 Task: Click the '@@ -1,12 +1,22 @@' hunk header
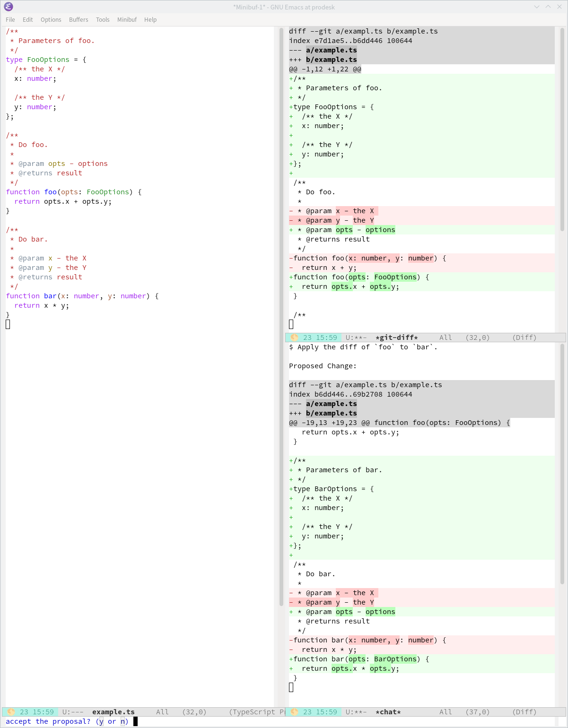[x=325, y=69]
